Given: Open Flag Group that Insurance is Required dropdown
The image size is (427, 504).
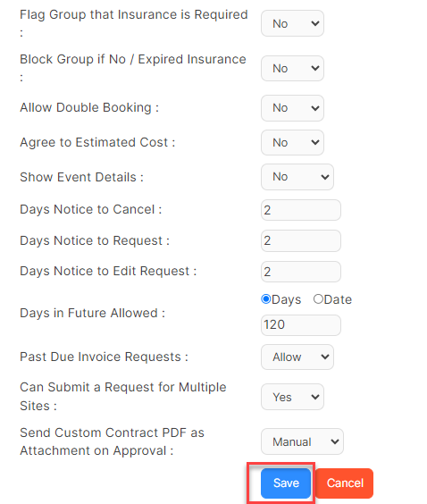Looking at the screenshot, I should click(292, 23).
